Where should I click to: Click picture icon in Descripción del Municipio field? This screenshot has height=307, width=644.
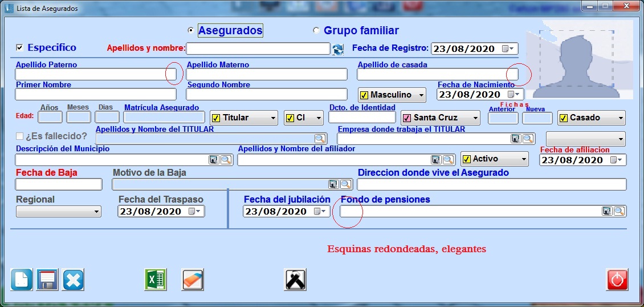tap(214, 159)
